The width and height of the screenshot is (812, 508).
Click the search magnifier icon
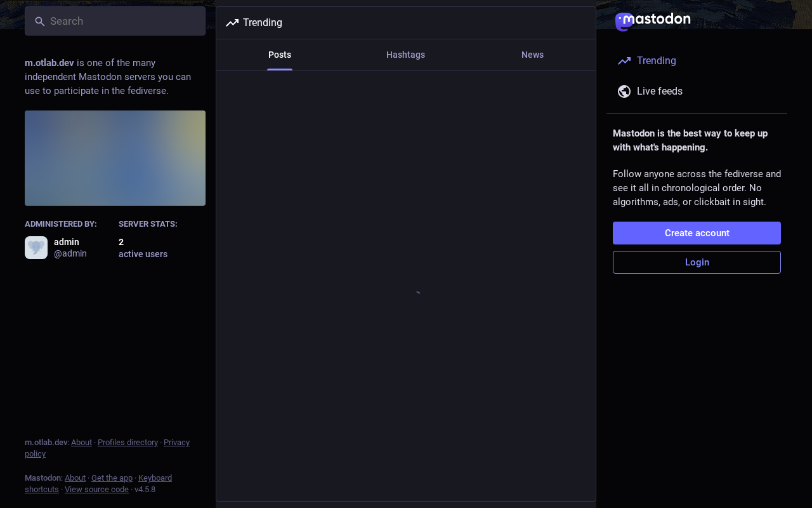point(40,22)
